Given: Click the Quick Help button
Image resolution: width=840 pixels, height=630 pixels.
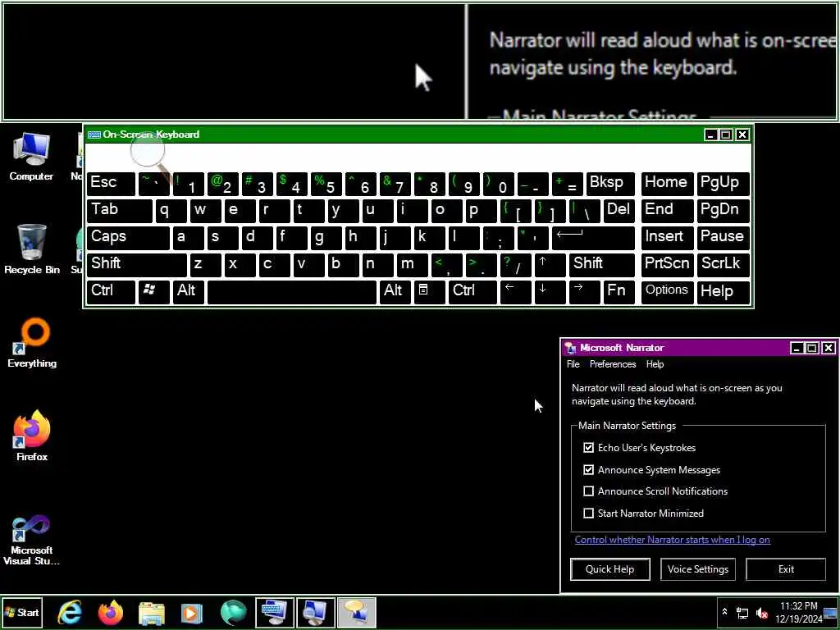Looking at the screenshot, I should click(610, 569).
